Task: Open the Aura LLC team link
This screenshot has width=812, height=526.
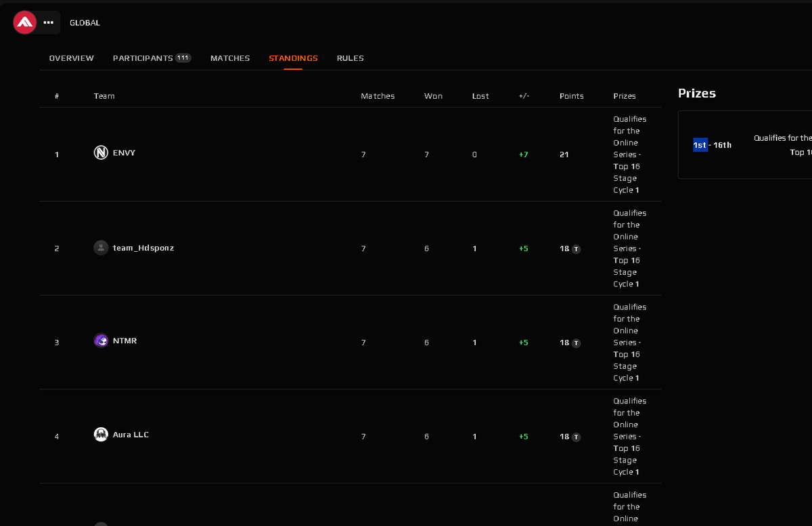Action: (x=131, y=435)
